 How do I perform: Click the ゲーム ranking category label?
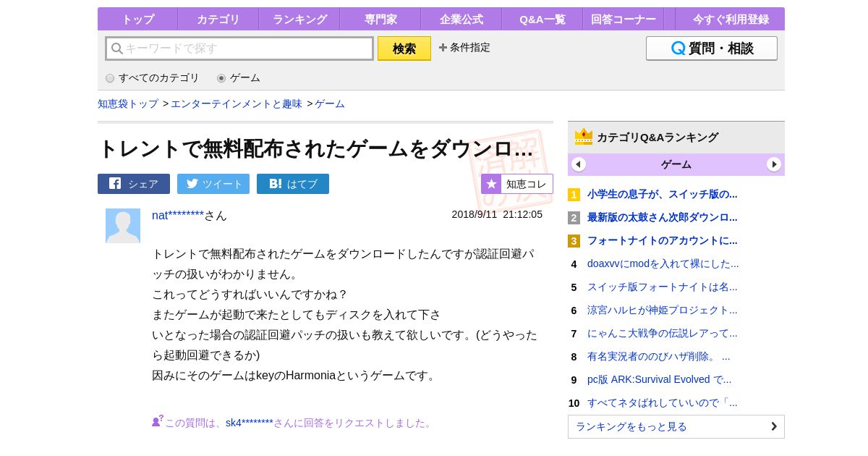(676, 164)
